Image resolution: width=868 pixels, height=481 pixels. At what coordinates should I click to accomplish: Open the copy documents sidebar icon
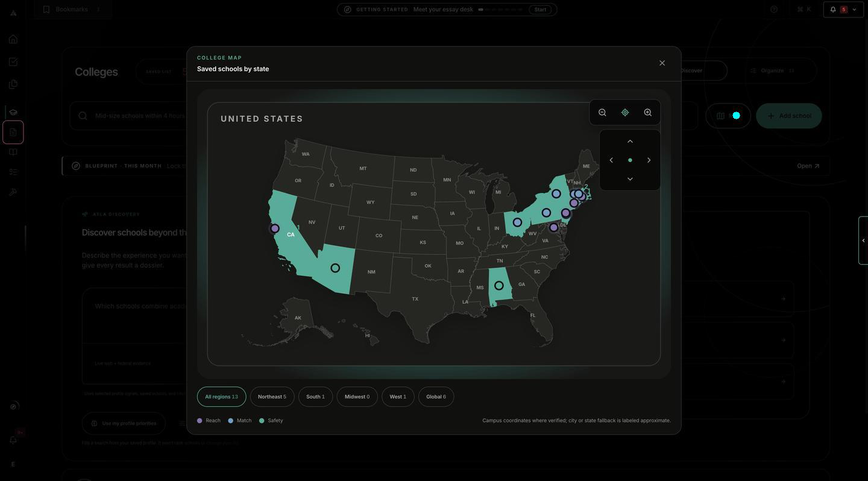tap(13, 84)
